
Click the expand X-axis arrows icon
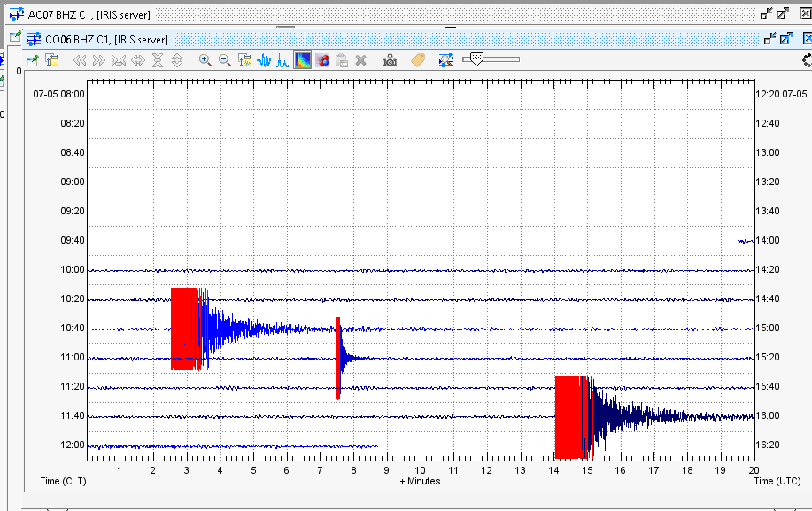138,60
